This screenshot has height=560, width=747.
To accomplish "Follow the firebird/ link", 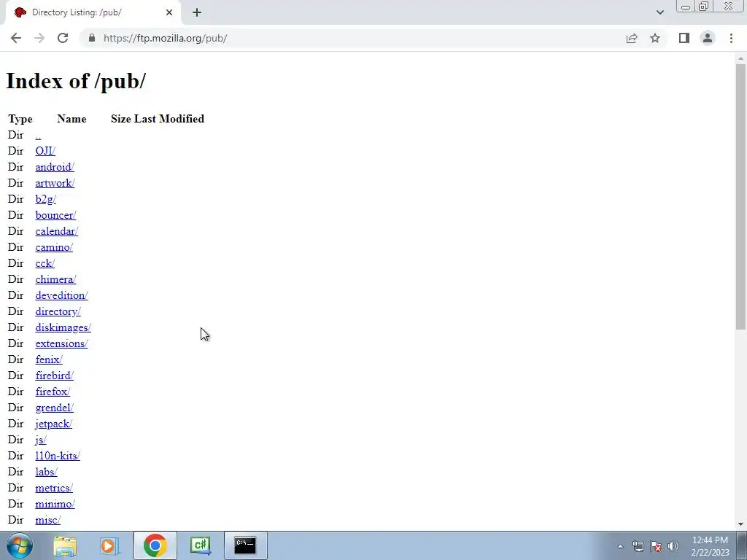I will tap(54, 376).
